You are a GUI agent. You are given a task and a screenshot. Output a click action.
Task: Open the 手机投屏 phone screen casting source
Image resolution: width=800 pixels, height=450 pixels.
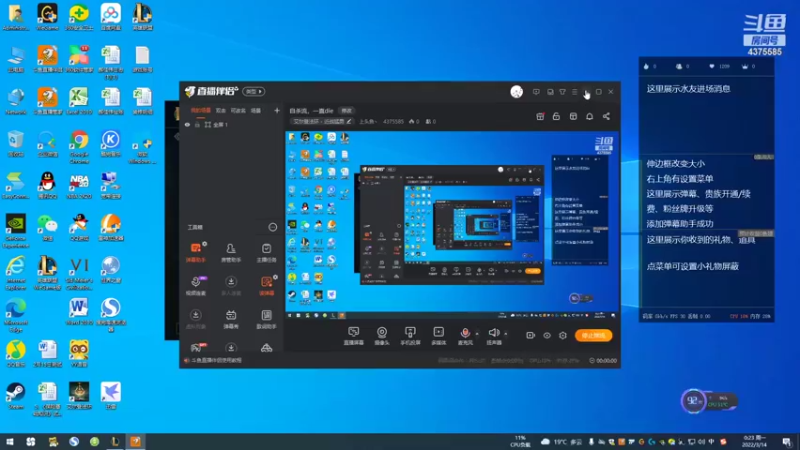pyautogui.click(x=410, y=336)
